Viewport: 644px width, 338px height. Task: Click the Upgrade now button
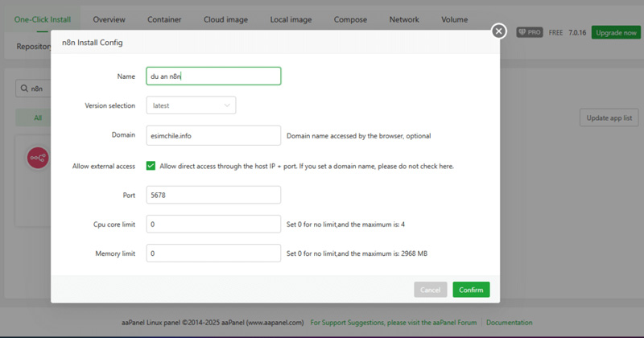[x=616, y=32]
